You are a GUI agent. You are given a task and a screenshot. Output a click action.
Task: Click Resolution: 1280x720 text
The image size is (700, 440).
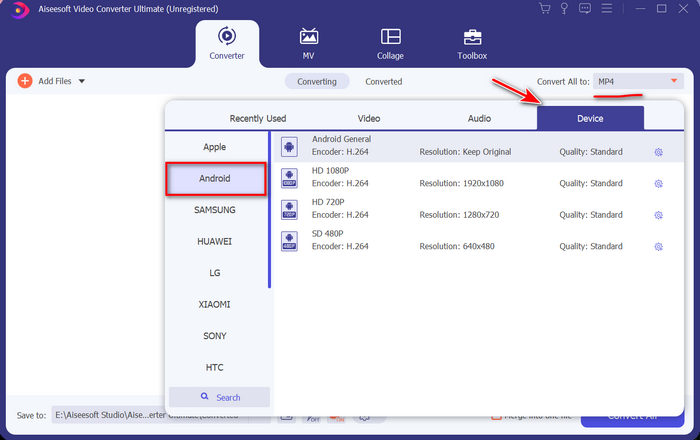tap(459, 215)
